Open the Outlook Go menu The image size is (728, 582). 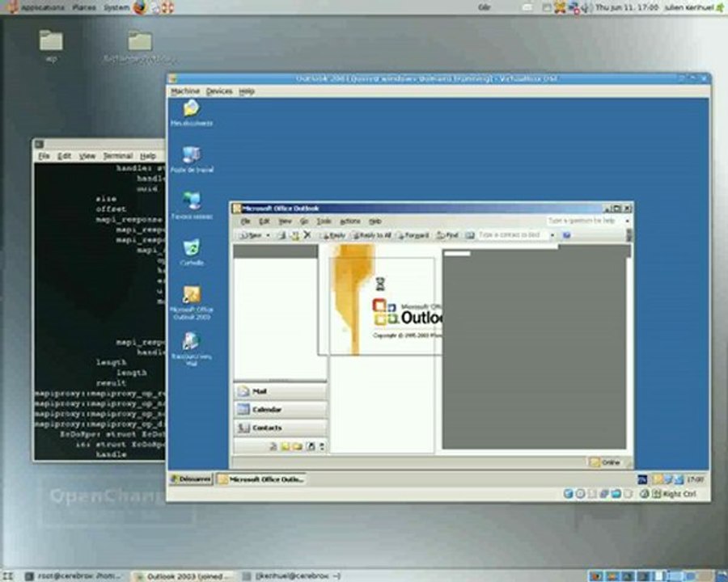click(x=304, y=221)
